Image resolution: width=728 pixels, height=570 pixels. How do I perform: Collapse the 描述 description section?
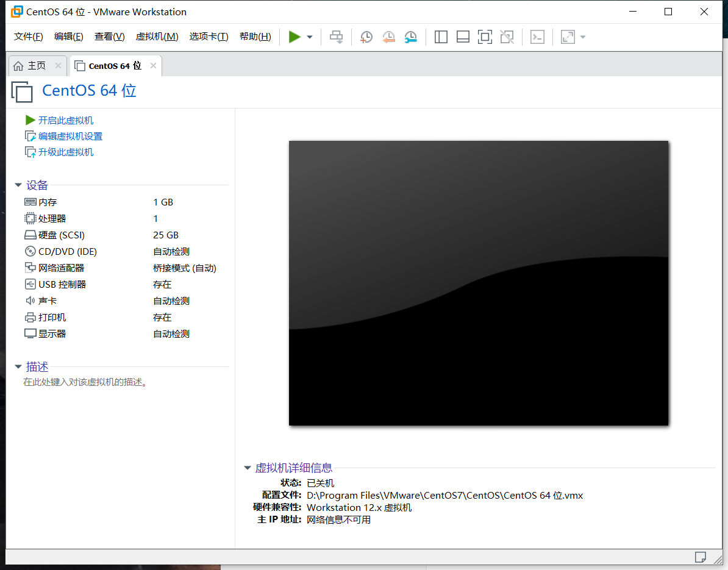(x=18, y=366)
